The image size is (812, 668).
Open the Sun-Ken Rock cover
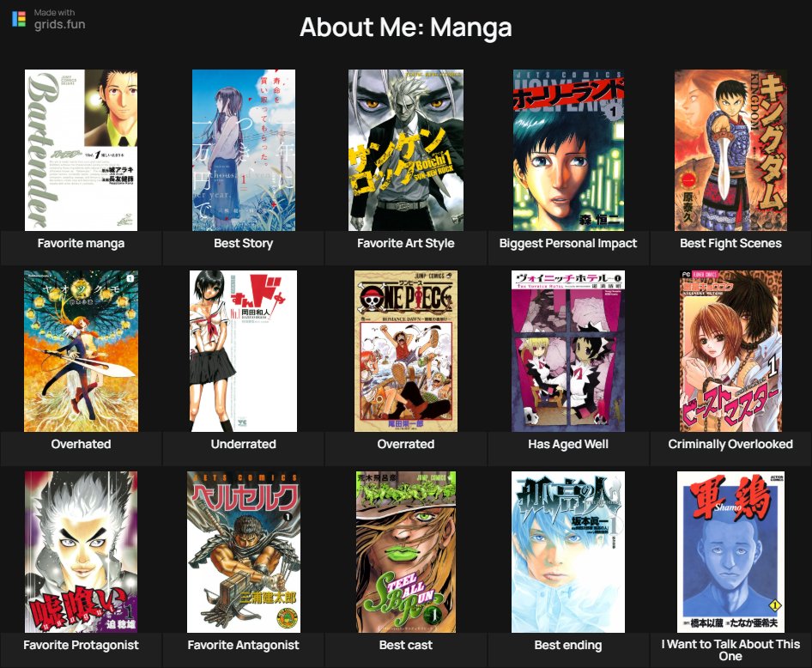[x=405, y=150]
